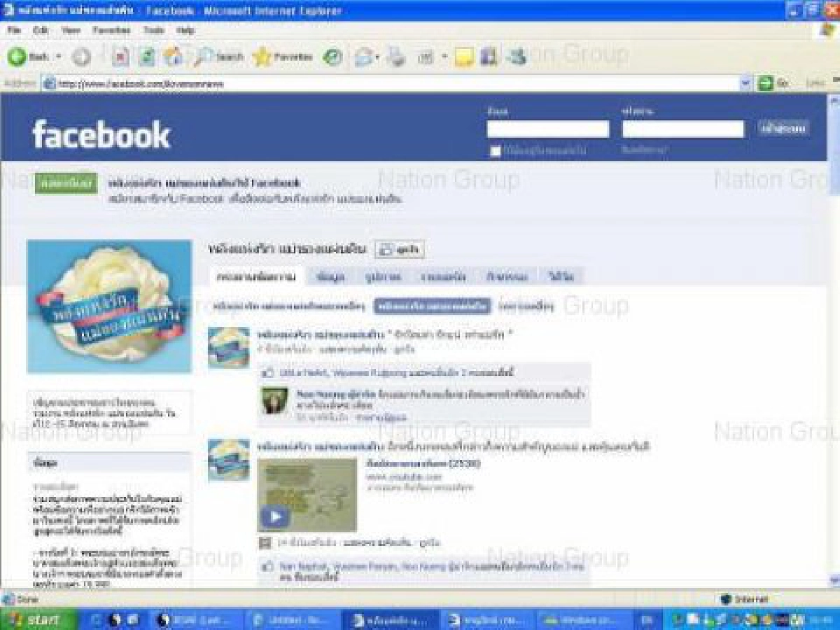Go back with the Back arrow icon
The image size is (840, 630).
coord(17,57)
